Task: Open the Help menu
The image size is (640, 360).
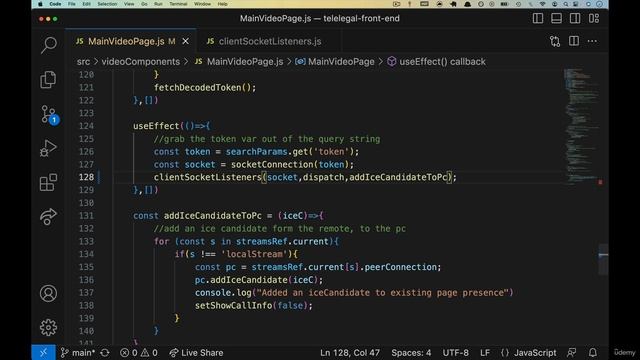Action: tap(222, 4)
